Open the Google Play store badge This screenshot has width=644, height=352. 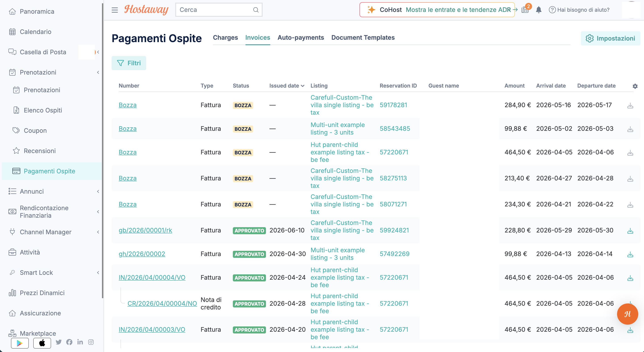click(20, 343)
